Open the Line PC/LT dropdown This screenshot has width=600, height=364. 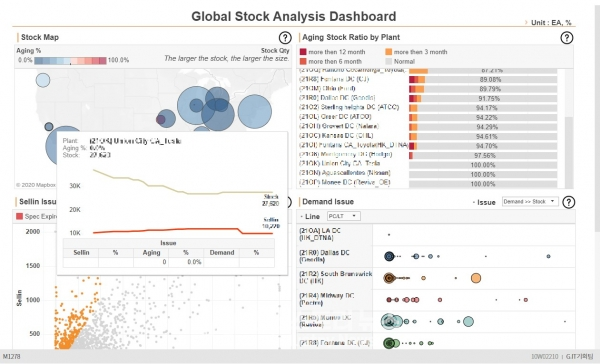[x=343, y=216]
